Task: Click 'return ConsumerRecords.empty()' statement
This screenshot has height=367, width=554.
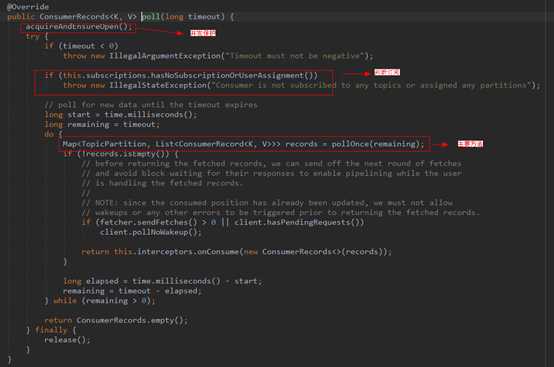Action: tap(116, 320)
